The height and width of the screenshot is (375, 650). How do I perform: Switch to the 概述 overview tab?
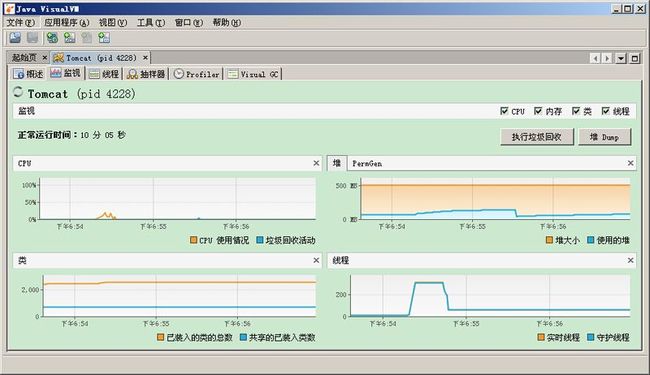[29, 74]
